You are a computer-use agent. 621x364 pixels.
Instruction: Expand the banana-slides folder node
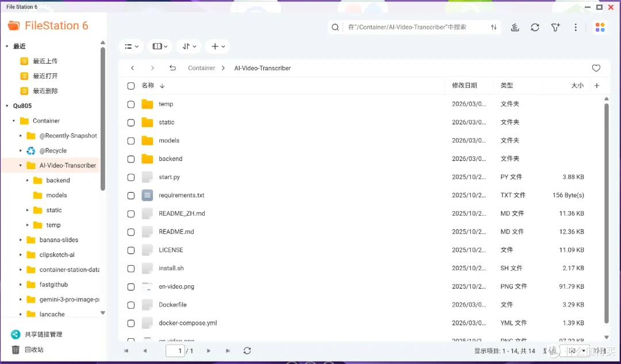coord(21,240)
